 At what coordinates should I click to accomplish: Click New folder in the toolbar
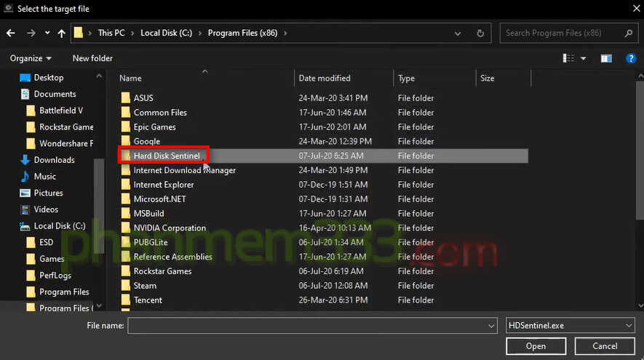coord(92,58)
